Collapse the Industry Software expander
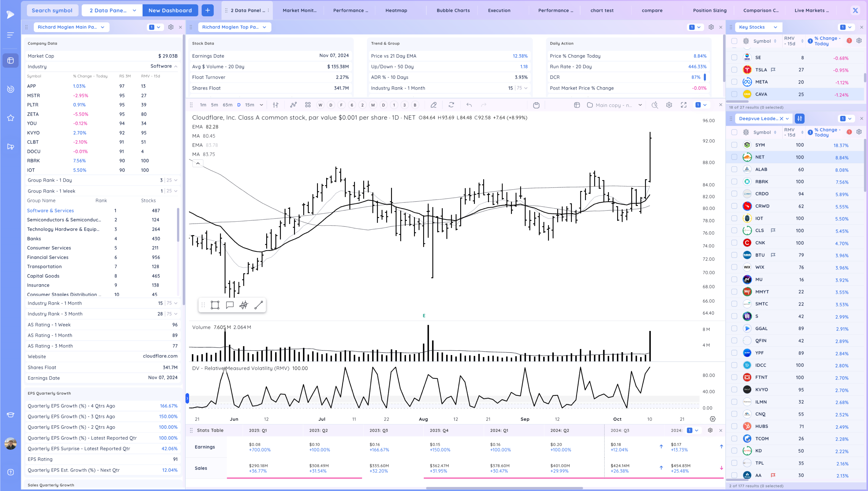Image resolution: width=868 pixels, height=491 pixels. [x=176, y=66]
